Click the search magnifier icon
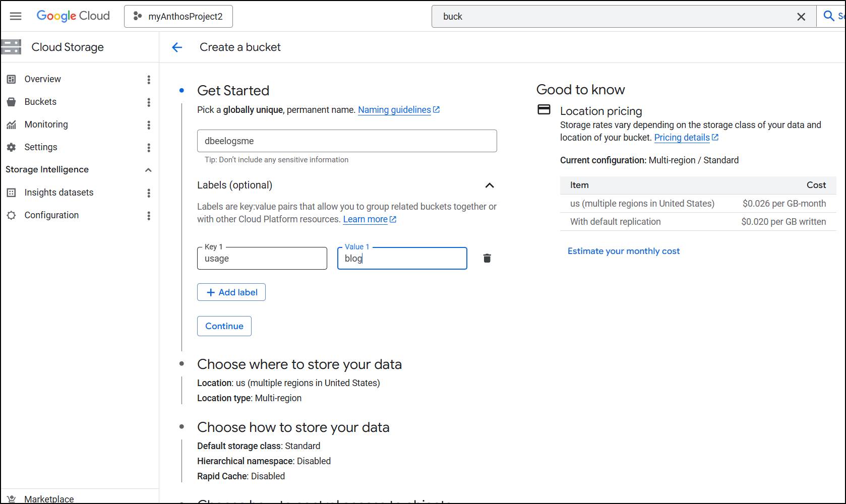Viewport: 846px width, 504px height. point(828,16)
